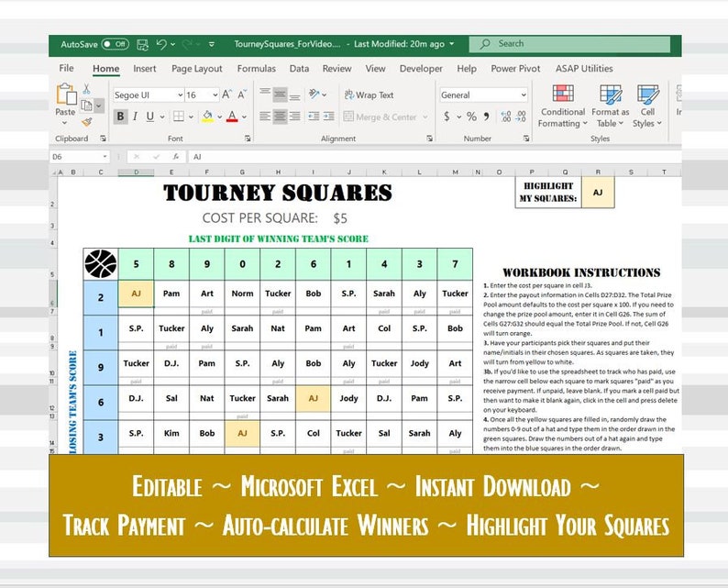Click the Insert Function fx icon
Screen dimensions: 728x588
click(175, 157)
